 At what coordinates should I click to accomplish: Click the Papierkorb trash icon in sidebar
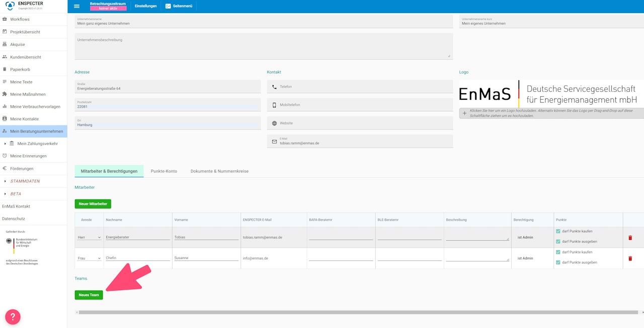coord(5,69)
